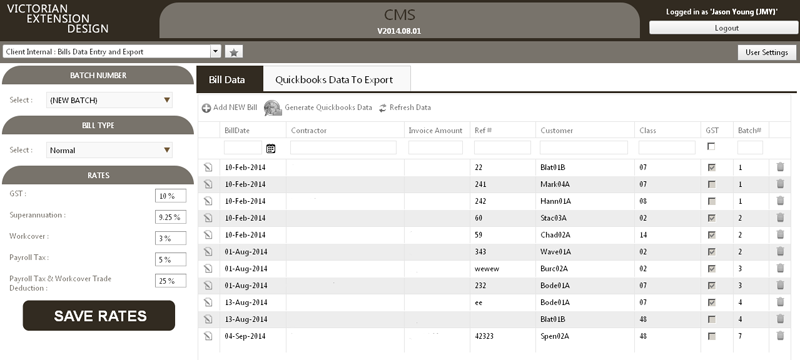Toggle GST checkbox for Mark04A row

(711, 184)
